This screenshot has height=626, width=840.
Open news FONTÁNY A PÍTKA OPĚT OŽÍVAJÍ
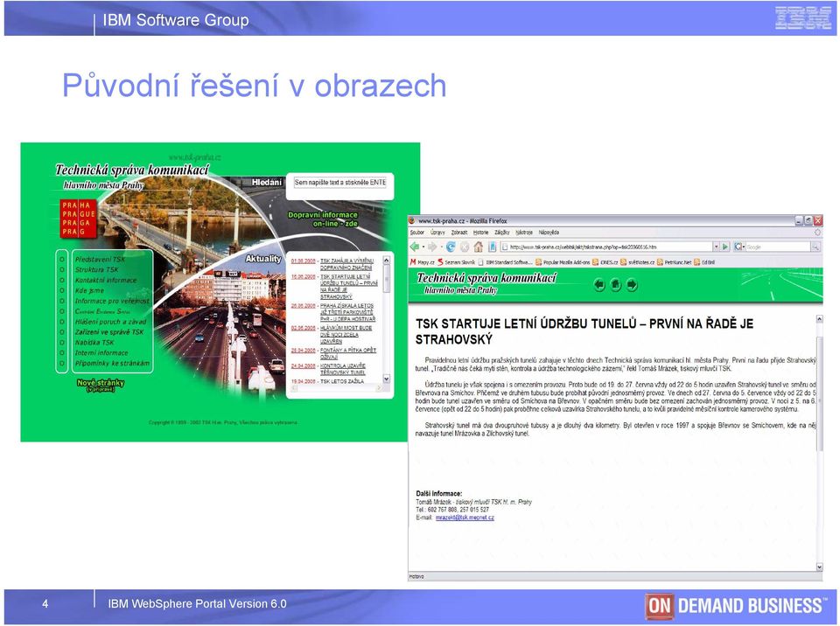click(348, 353)
